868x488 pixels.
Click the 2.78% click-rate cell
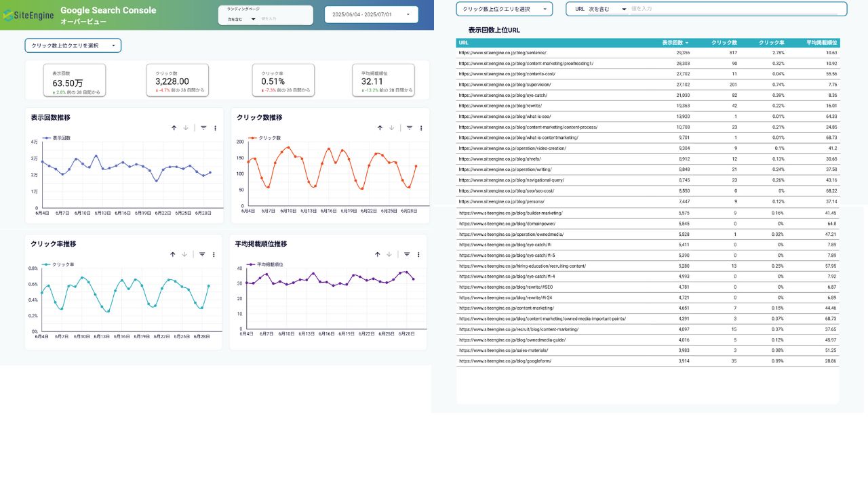(778, 52)
